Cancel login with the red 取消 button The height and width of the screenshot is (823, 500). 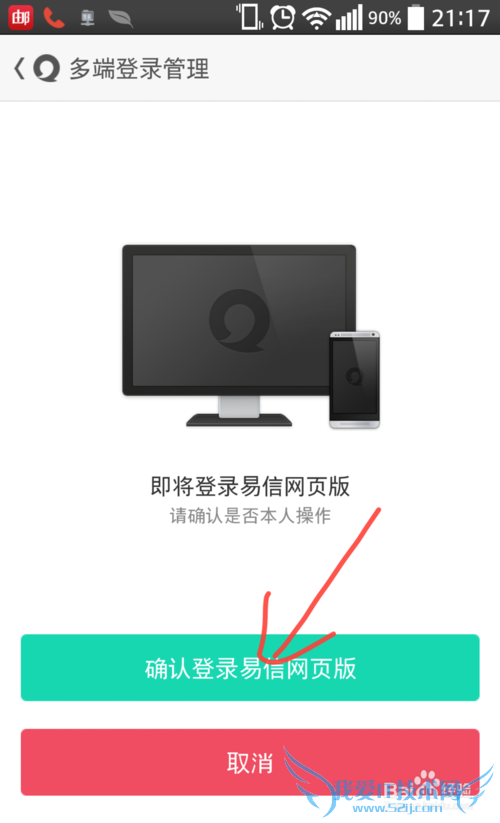pos(250,762)
